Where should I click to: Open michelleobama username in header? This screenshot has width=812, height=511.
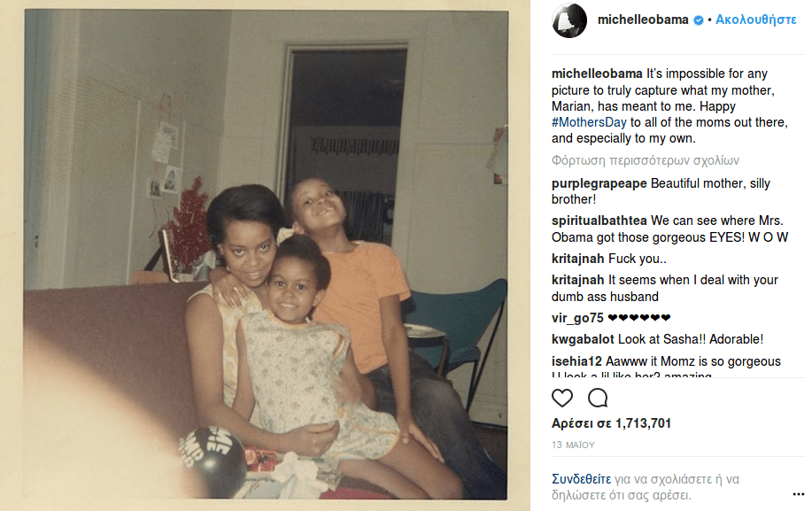pyautogui.click(x=643, y=19)
